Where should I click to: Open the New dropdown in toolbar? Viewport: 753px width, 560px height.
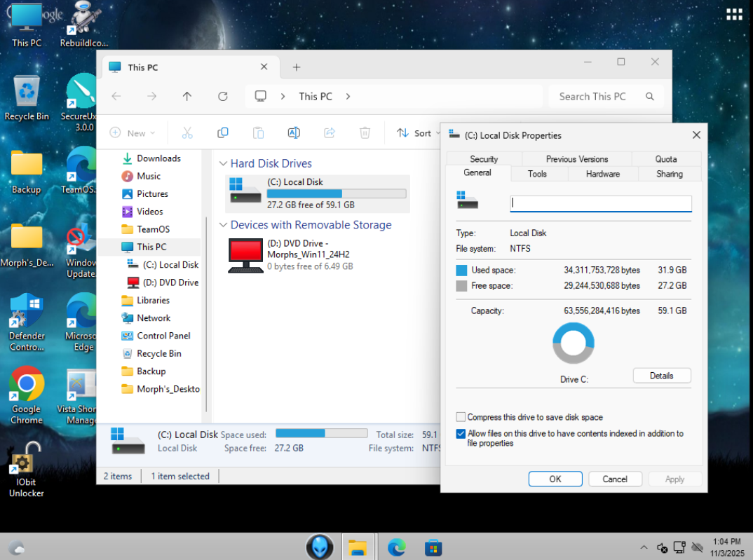click(x=133, y=132)
